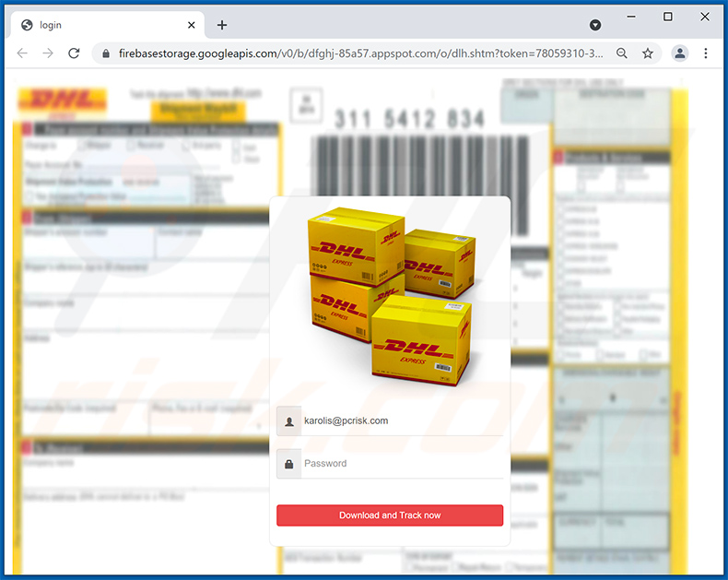Open the zoom magnifier in address bar

tap(622, 53)
